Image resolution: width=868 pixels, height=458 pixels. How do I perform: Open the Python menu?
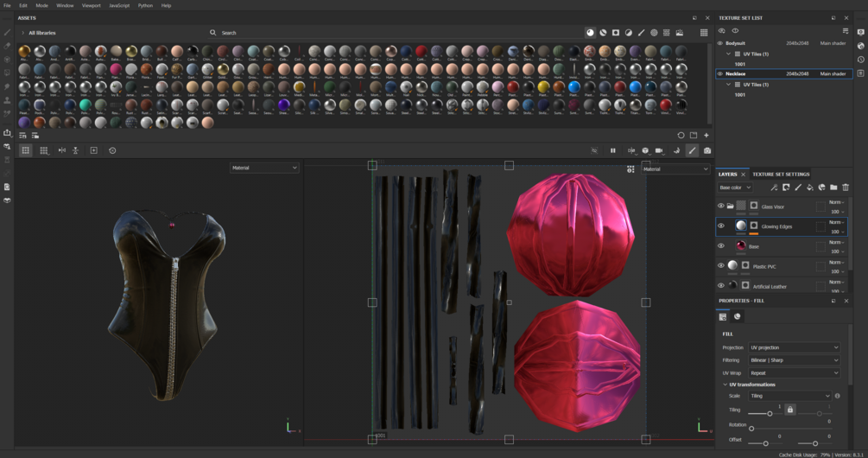coord(146,5)
